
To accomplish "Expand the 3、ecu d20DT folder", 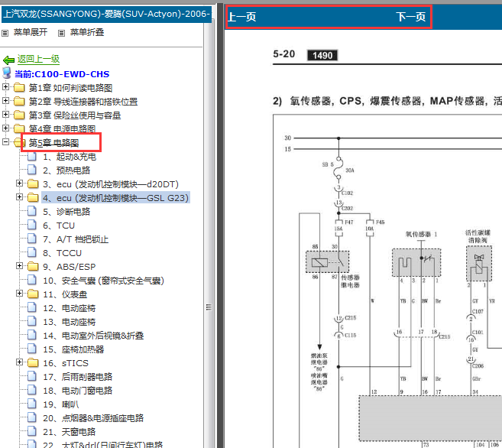I will tap(19, 184).
